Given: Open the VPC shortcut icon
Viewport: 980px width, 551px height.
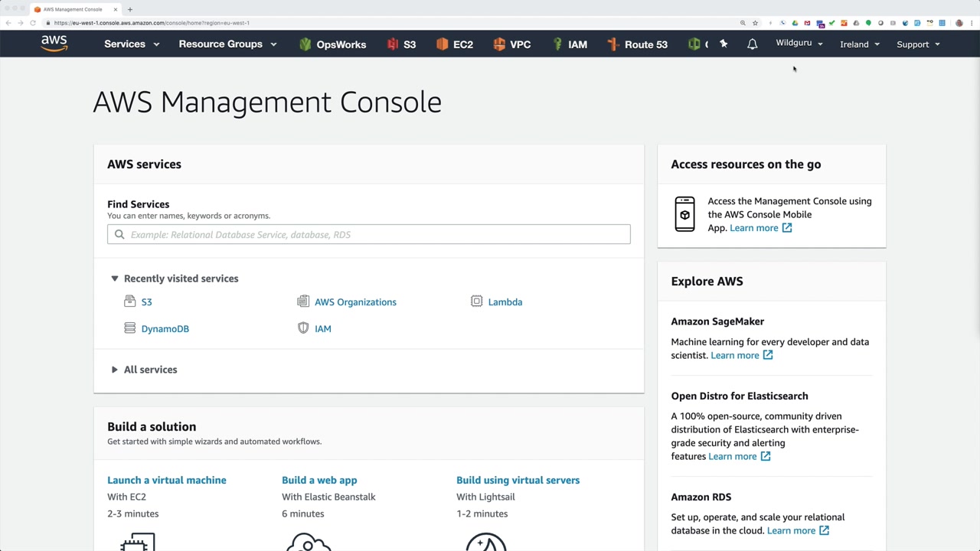Looking at the screenshot, I should pos(499,44).
